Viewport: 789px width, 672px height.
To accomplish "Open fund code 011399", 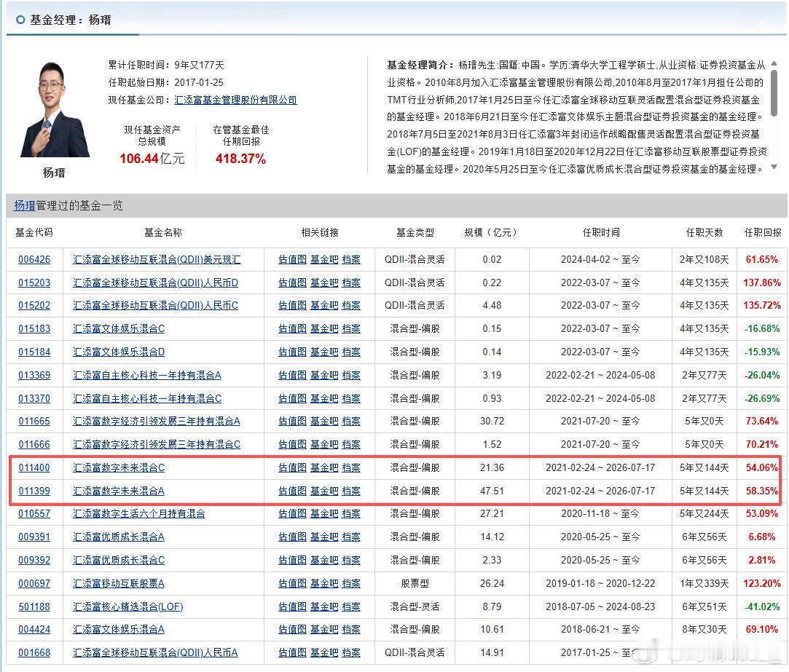I will point(34,491).
